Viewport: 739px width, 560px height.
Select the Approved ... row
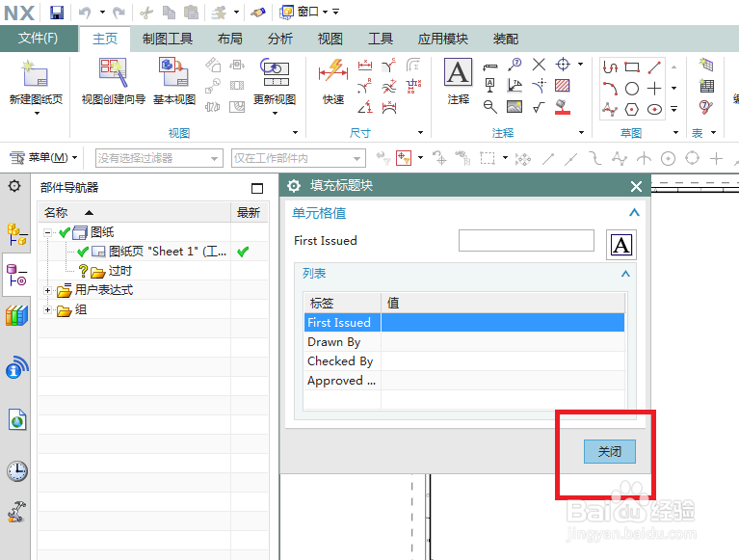464,381
